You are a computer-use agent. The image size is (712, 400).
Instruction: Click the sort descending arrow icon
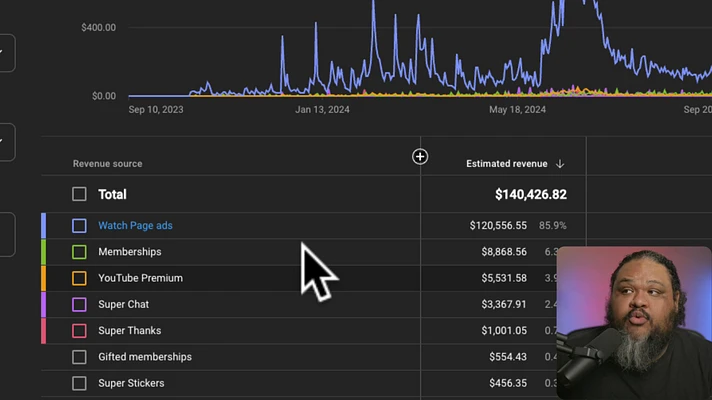point(560,164)
